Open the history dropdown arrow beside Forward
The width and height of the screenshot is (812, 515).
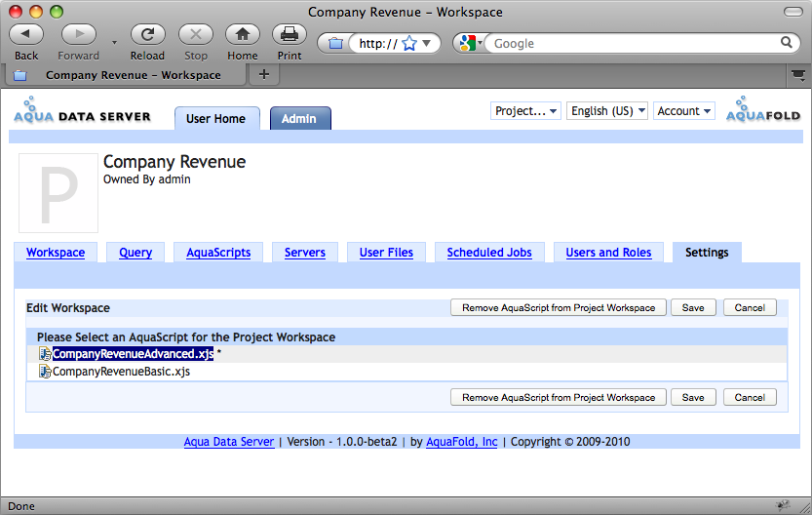114,43
